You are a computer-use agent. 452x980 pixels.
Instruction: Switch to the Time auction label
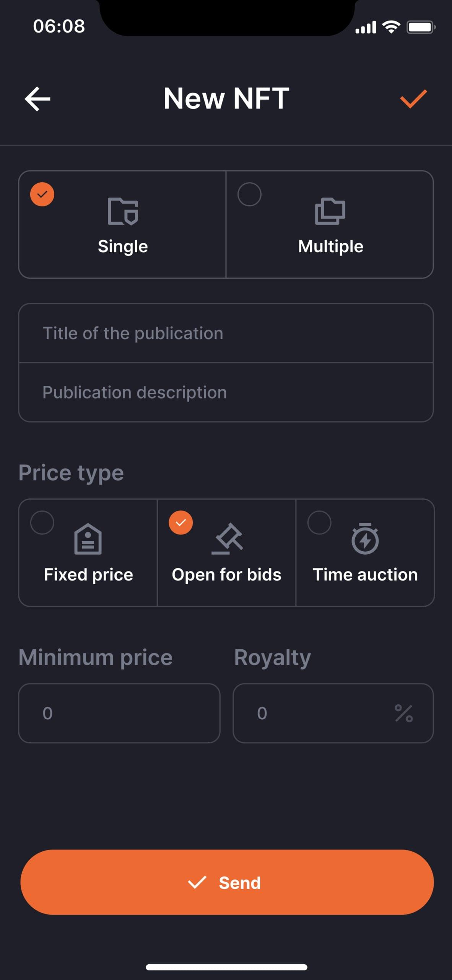coord(365,575)
